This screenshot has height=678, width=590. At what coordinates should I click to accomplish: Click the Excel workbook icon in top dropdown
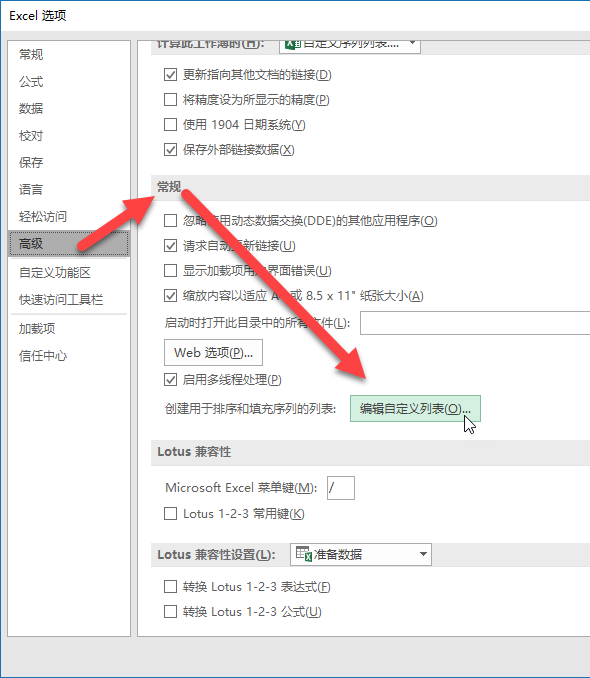(293, 44)
